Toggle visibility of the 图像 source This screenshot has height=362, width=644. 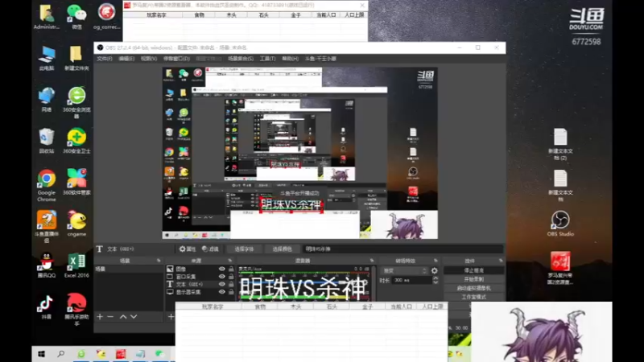(222, 269)
